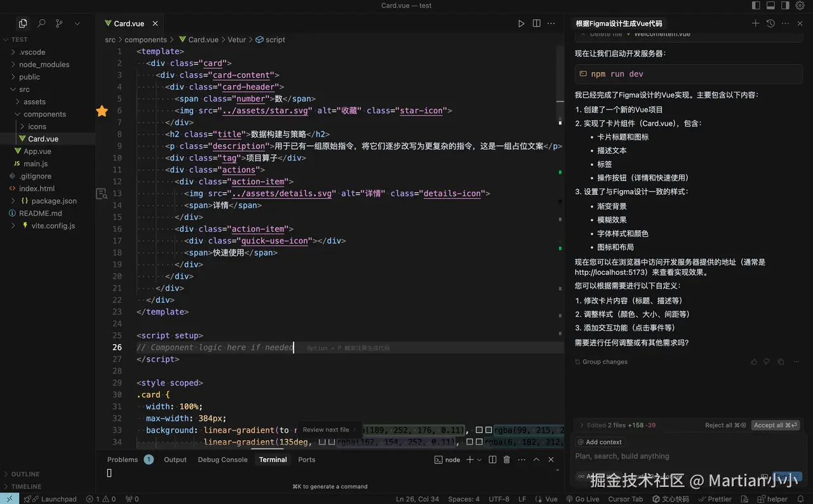813x504 pixels.
Task: Expand the more views chevron in sidebar
Action: [77, 23]
